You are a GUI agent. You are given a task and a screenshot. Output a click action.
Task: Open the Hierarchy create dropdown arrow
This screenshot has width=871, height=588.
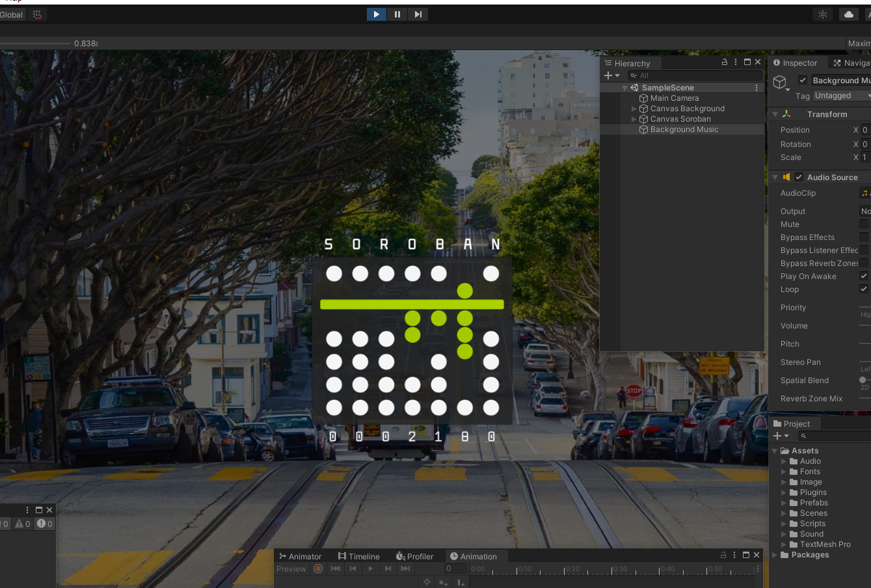click(x=617, y=75)
